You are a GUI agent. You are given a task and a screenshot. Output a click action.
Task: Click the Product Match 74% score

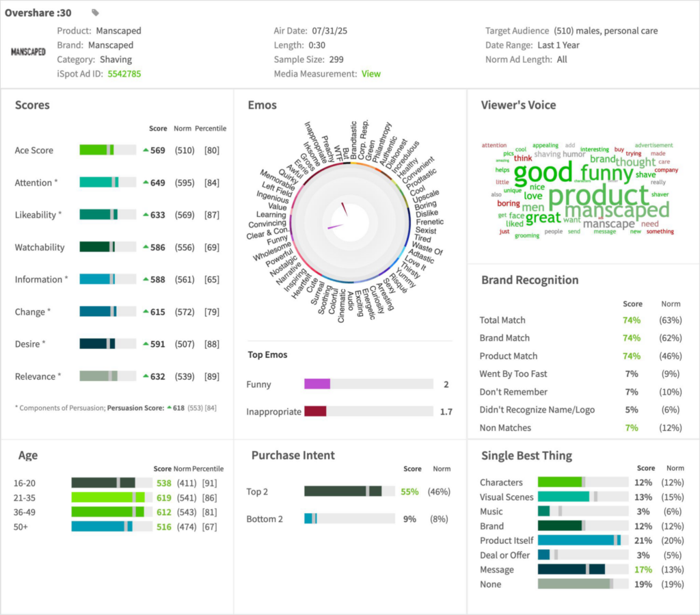click(630, 356)
